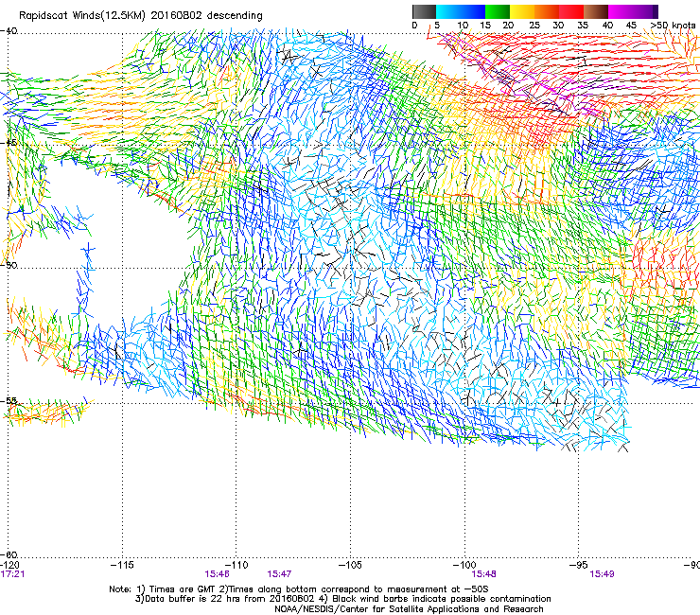This screenshot has width=700, height=615.
Task: Click the -55 latitude axis label
Action: [x=9, y=400]
